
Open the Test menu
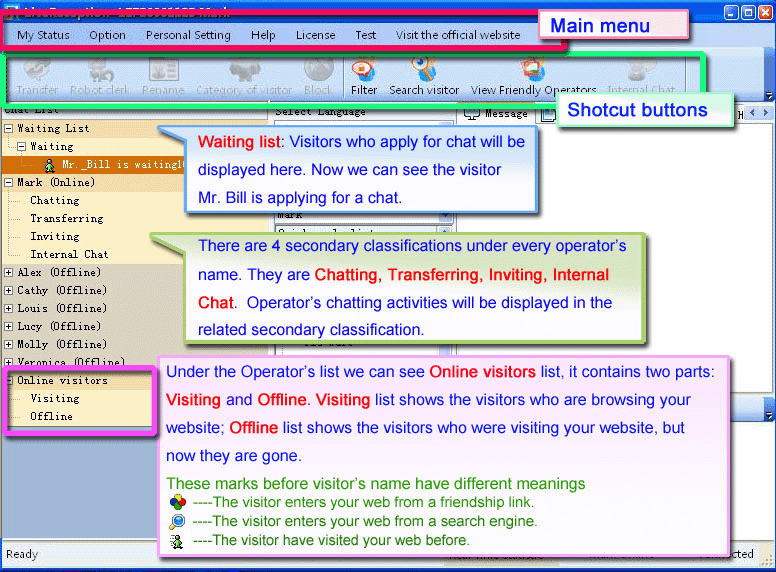365,35
